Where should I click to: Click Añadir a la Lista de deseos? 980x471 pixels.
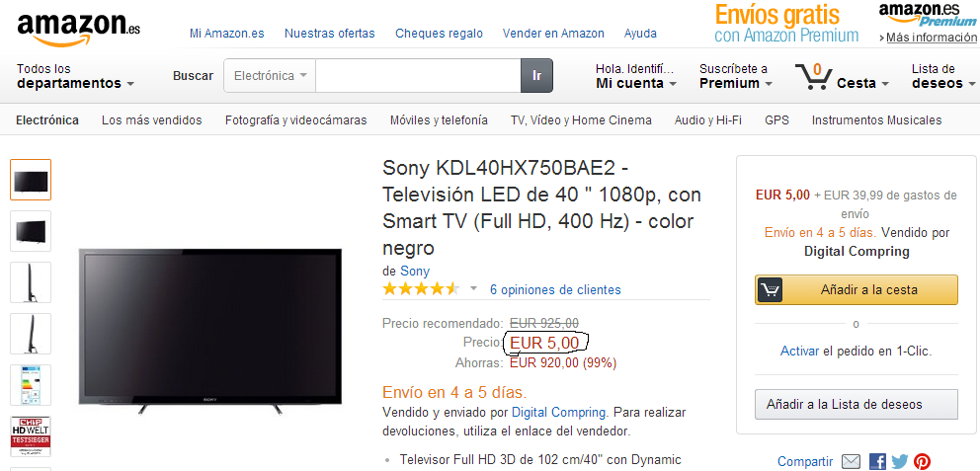[x=857, y=404]
